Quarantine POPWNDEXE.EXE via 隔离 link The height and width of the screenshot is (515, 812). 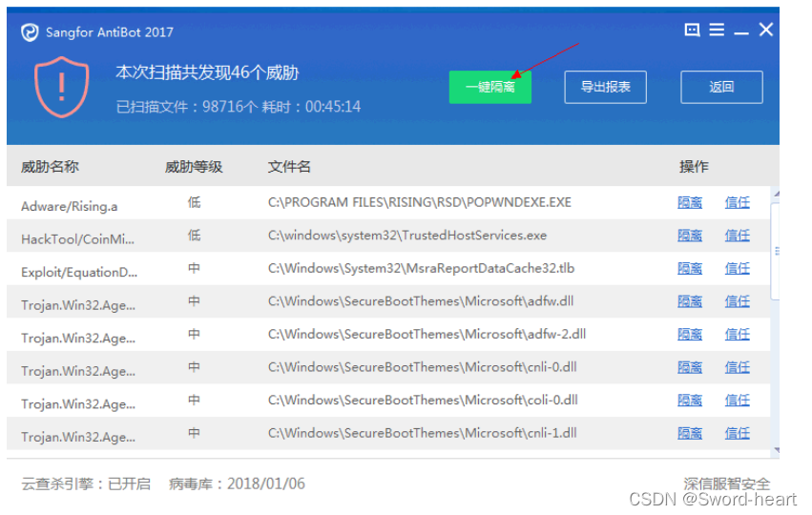point(690,202)
